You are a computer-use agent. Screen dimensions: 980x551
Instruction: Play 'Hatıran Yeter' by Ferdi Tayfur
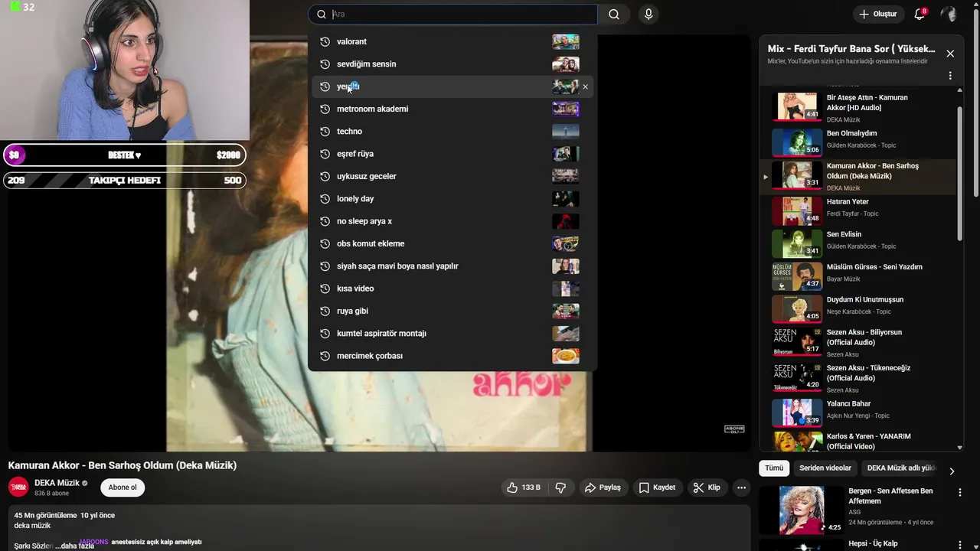[x=857, y=210]
